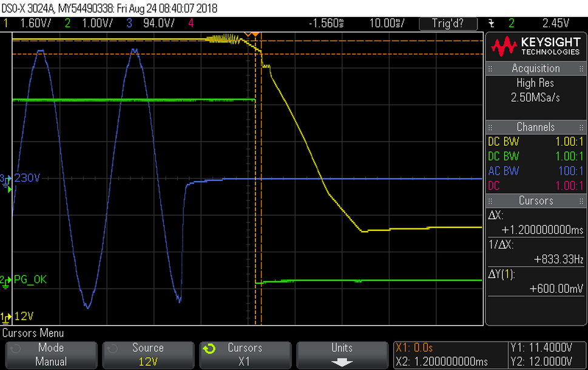Click the time delay value -1.560

(326, 23)
